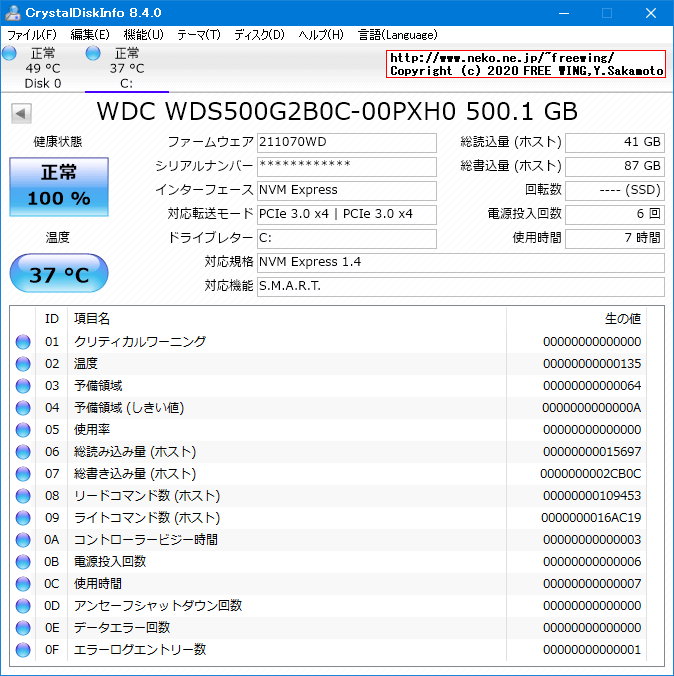Click raw value 0000000109453
This screenshot has height=676, width=674.
pyautogui.click(x=592, y=496)
